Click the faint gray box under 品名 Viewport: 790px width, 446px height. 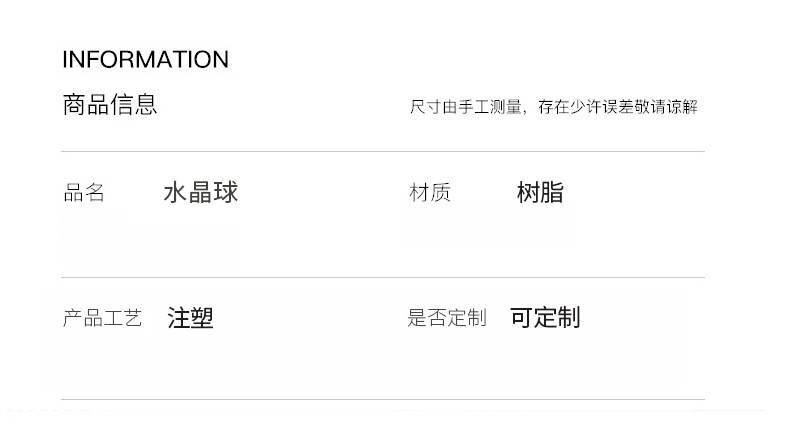pyautogui.click(x=150, y=240)
